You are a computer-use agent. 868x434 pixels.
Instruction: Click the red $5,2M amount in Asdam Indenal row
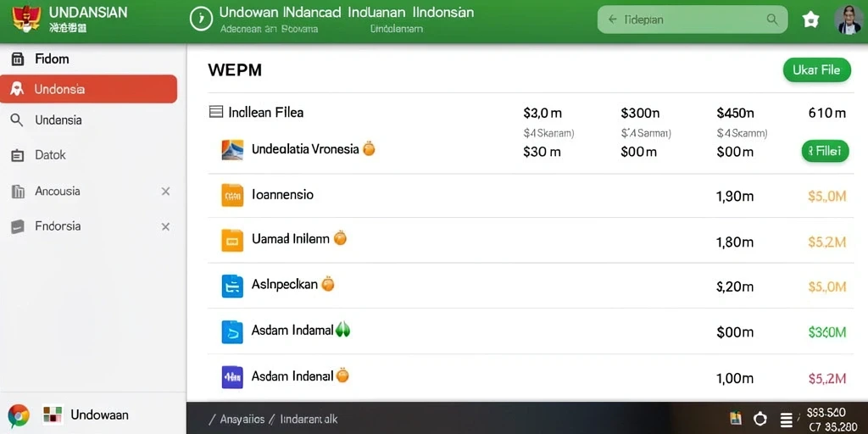[x=827, y=378]
